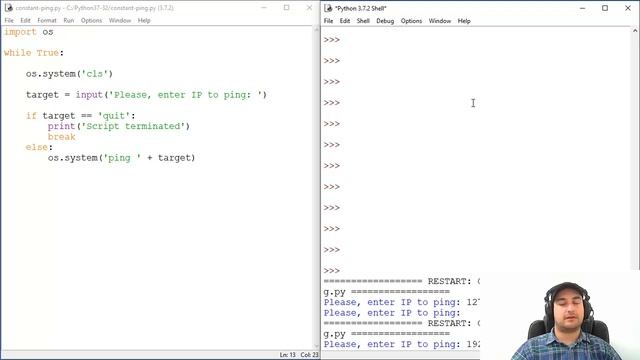
Task: Open Window menu in editor window
Action: click(120, 20)
